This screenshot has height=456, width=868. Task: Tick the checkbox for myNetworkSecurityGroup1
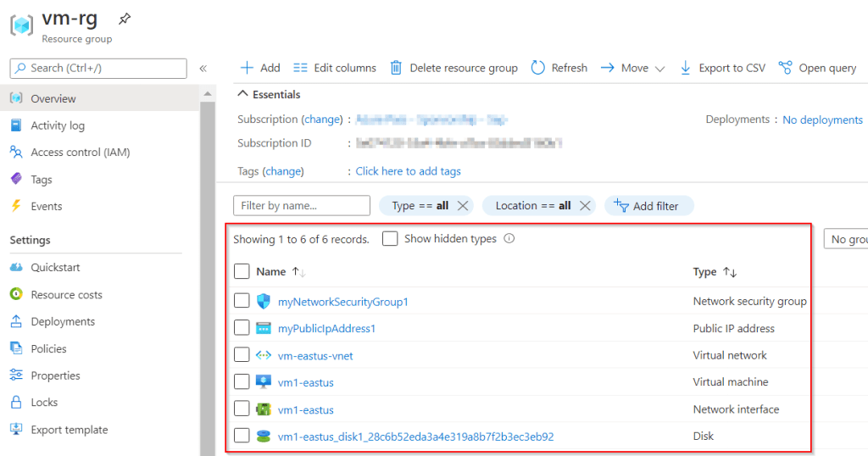coord(242,301)
